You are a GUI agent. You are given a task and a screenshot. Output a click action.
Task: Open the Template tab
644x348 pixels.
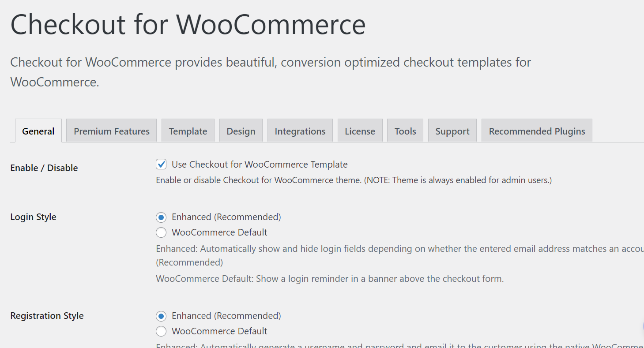[x=188, y=131]
